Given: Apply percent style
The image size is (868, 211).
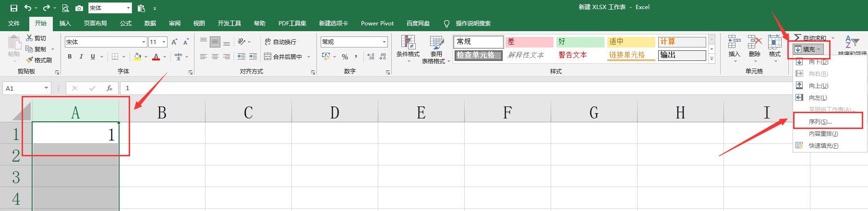Looking at the screenshot, I should 345,57.
